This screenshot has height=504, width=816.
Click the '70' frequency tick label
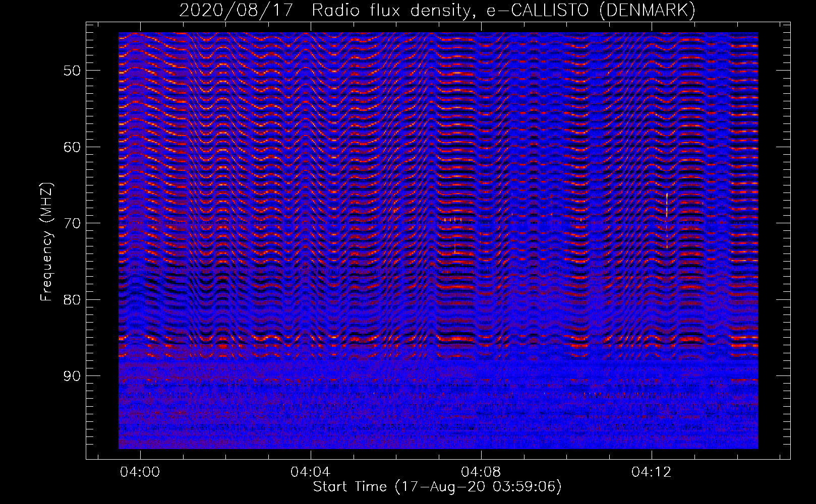click(72, 223)
